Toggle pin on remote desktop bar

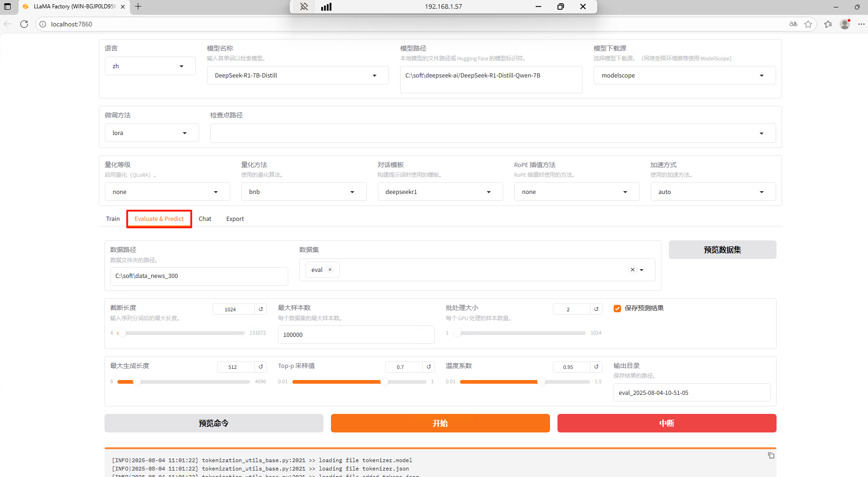(304, 6)
